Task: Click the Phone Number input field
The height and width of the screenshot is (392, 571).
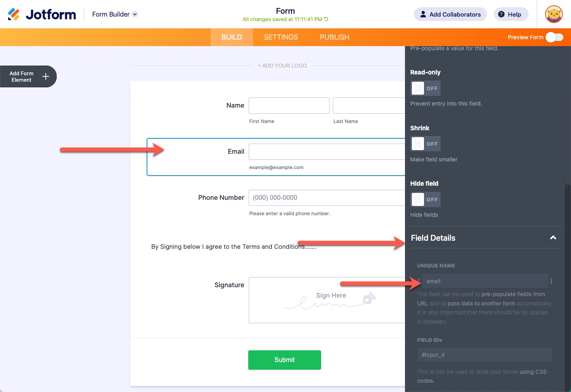Action: coord(327,198)
